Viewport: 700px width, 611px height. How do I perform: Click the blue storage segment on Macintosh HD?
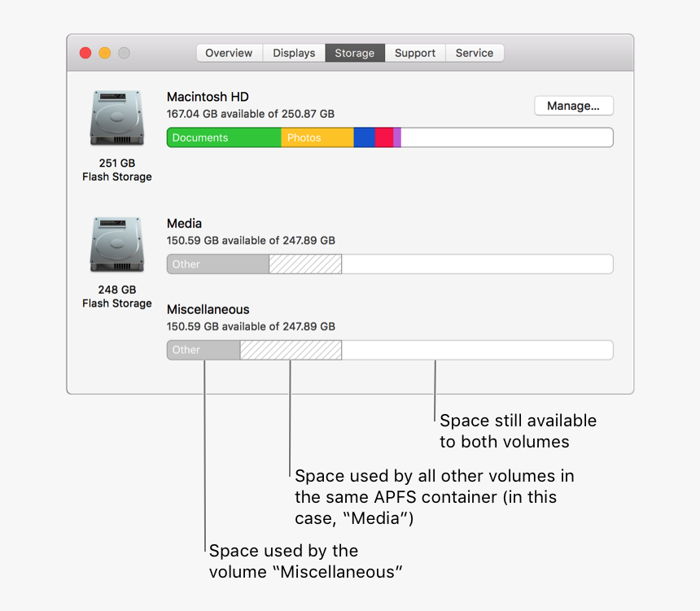(365, 137)
